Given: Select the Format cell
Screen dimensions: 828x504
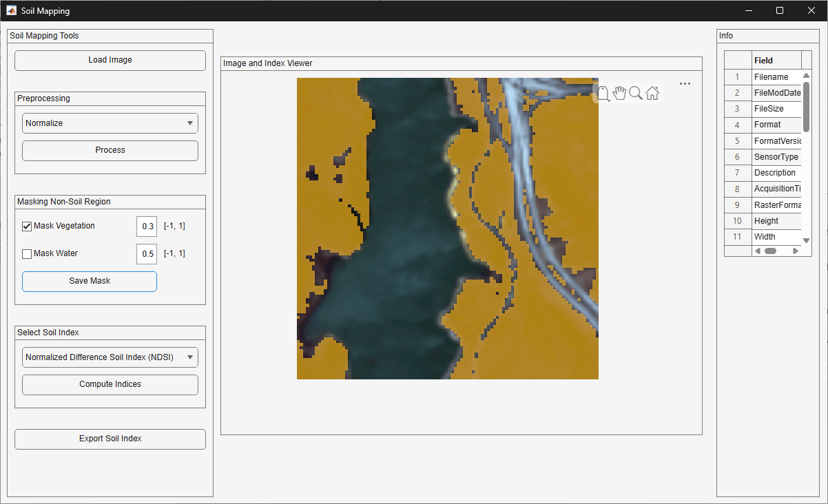Looking at the screenshot, I should [x=776, y=125].
